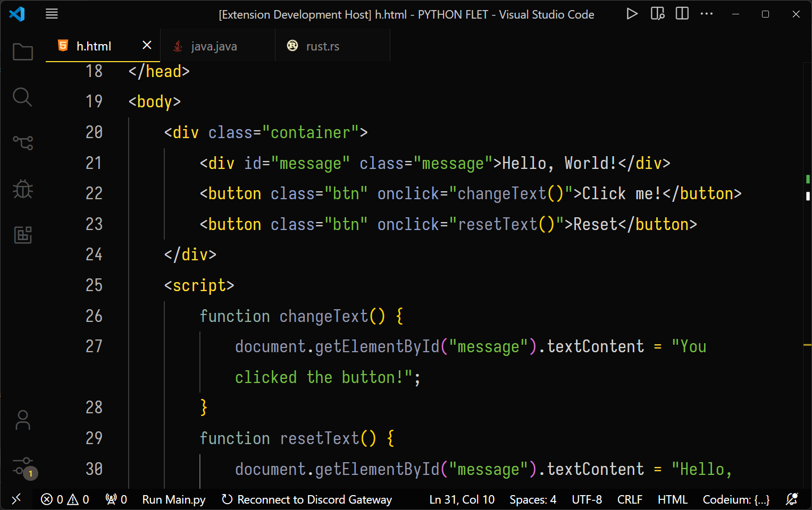Open the hamburger application menu
This screenshot has height=510, width=812.
point(52,14)
